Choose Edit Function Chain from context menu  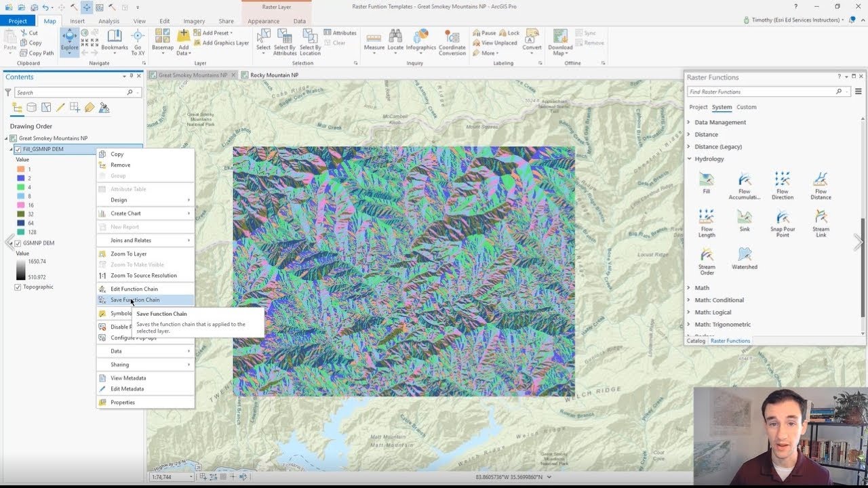(x=146, y=289)
